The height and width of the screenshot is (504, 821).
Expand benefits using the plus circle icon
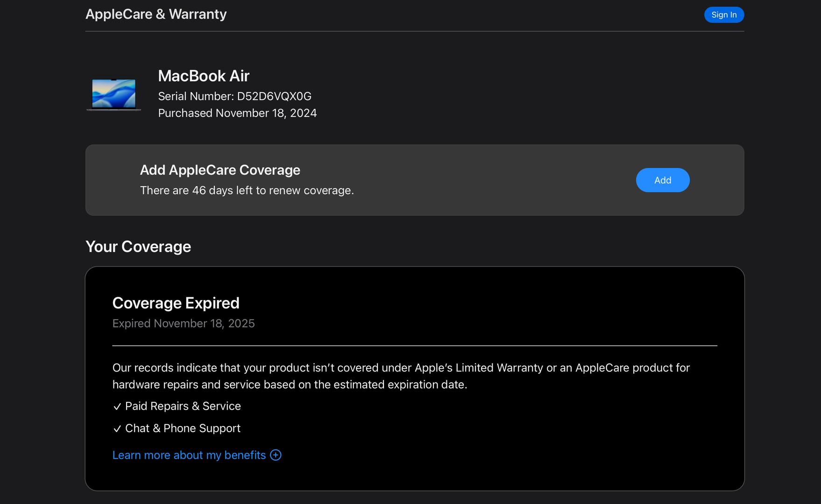276,455
